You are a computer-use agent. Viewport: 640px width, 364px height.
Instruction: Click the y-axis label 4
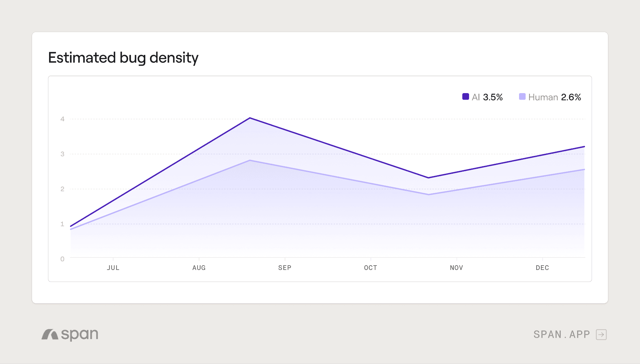pyautogui.click(x=62, y=119)
